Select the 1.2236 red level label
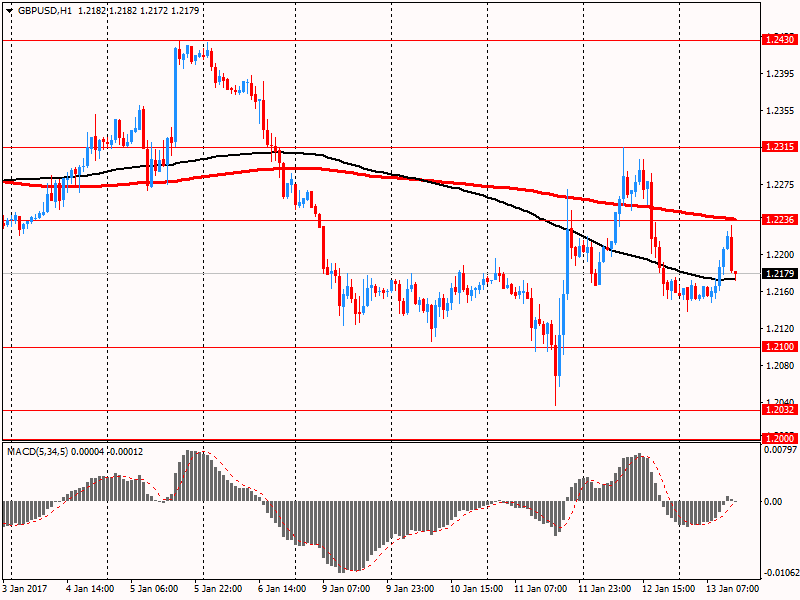 pyautogui.click(x=780, y=220)
